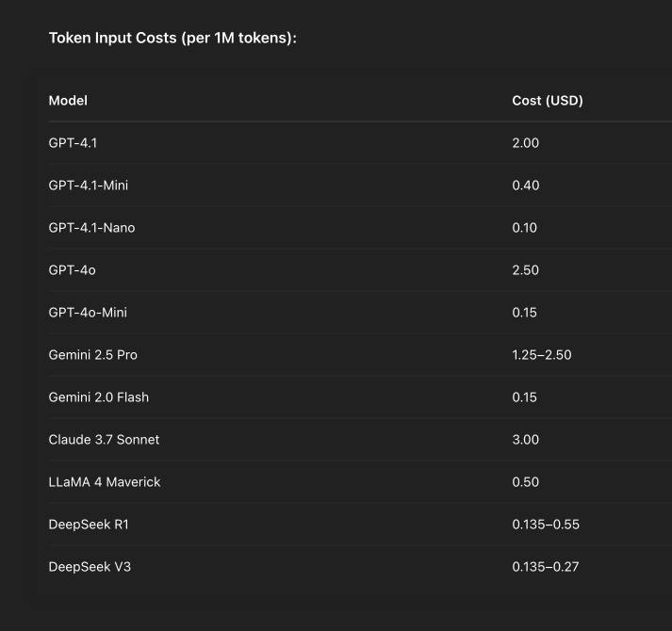672x631 pixels.
Task: Click the GPT-4o-Mini row label
Action: coord(88,313)
